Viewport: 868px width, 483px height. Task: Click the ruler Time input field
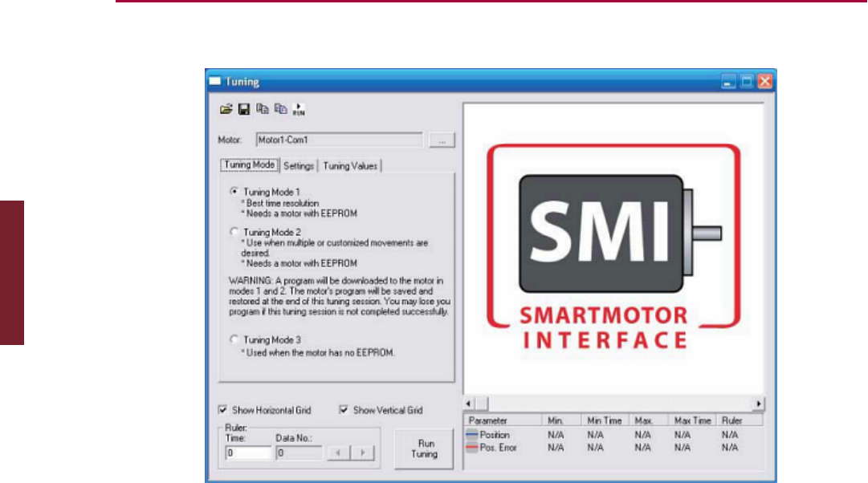click(247, 453)
